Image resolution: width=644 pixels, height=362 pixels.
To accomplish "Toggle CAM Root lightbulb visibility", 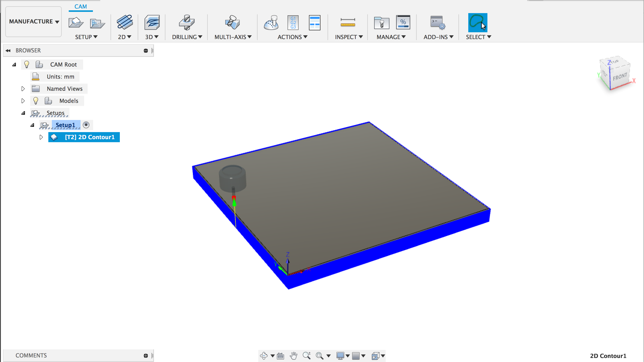I will tap(27, 65).
